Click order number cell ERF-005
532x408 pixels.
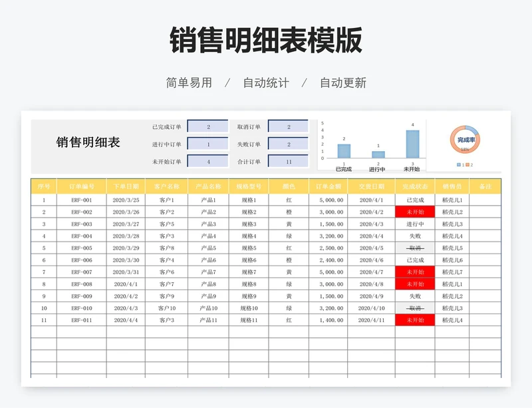81,248
